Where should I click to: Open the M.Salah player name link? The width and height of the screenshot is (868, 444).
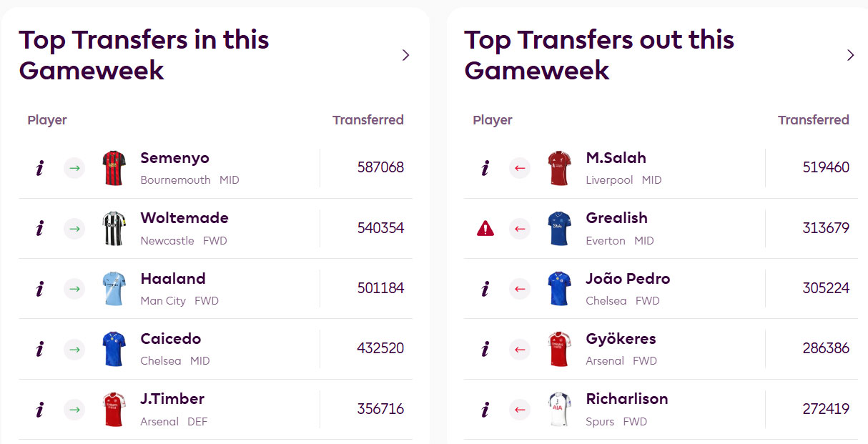[616, 158]
